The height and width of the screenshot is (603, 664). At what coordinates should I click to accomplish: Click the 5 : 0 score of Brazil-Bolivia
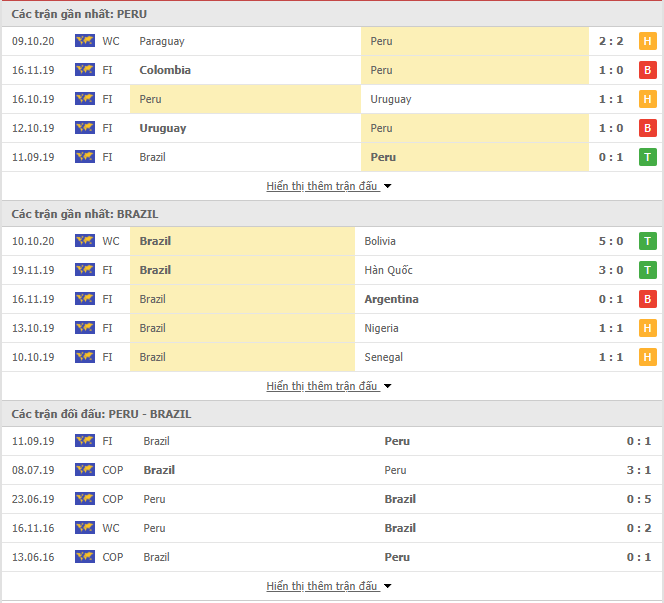[611, 241]
